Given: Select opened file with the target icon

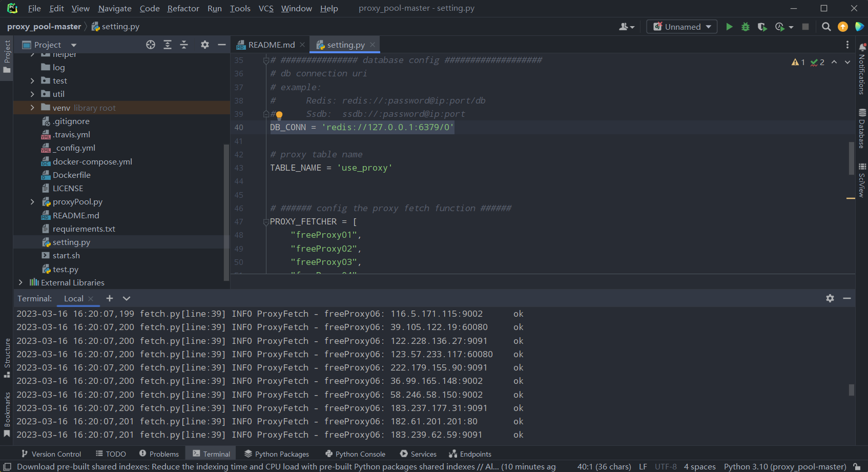Looking at the screenshot, I should [x=151, y=45].
